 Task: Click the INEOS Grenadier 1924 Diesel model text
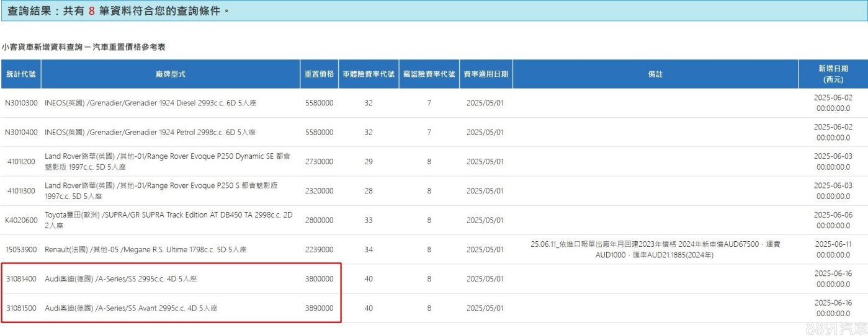coord(150,103)
